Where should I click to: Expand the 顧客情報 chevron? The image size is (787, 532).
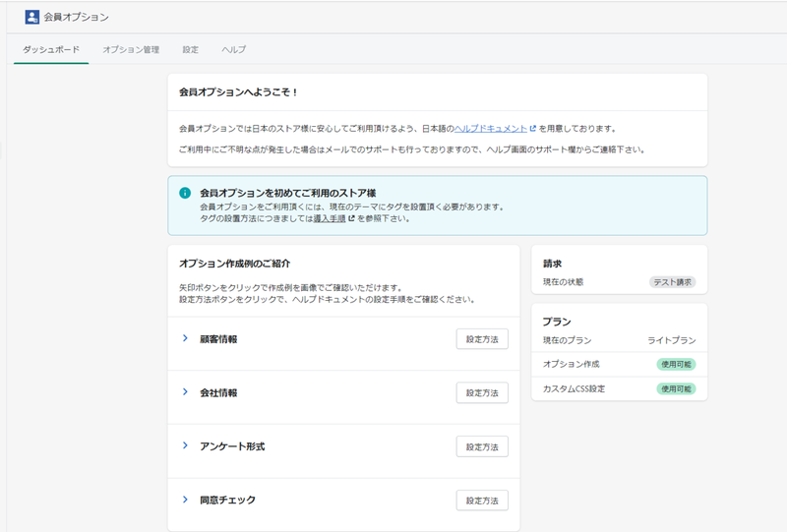(x=185, y=338)
